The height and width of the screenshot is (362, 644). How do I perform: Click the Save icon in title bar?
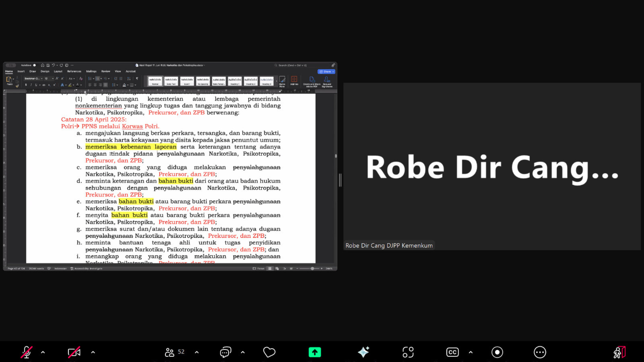pos(48,65)
